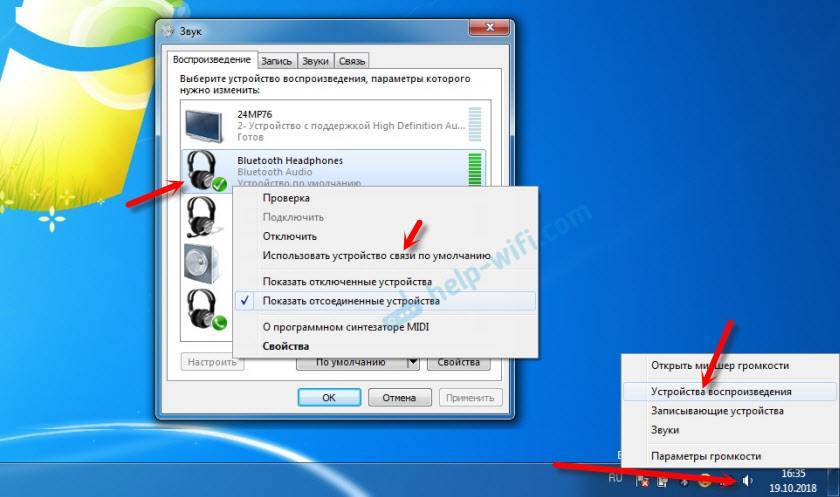Select headphones device with green phone badge
The height and width of the screenshot is (497, 840).
[205, 309]
